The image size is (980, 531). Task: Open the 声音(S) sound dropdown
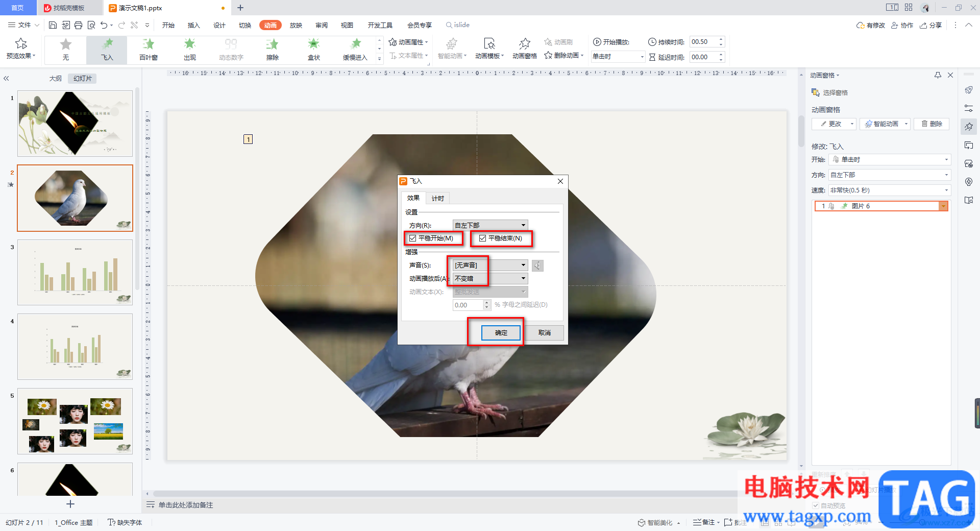pyautogui.click(x=490, y=265)
